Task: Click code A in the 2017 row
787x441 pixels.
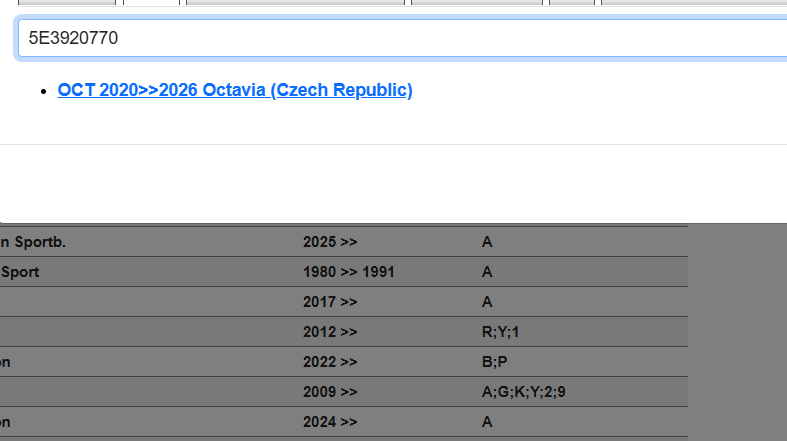Action: tap(487, 302)
